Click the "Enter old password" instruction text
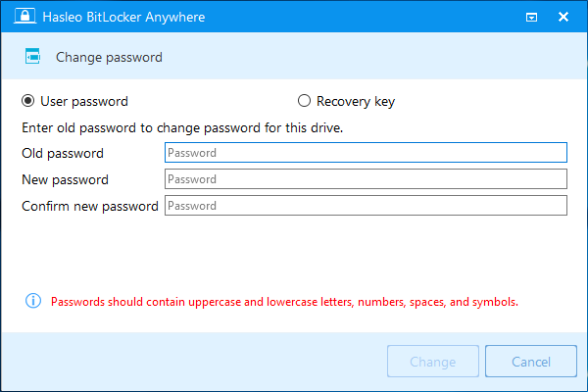This screenshot has width=588, height=392. coord(181,128)
